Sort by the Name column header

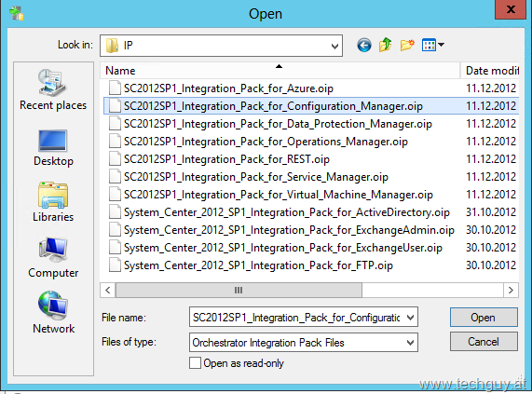[x=280, y=71]
